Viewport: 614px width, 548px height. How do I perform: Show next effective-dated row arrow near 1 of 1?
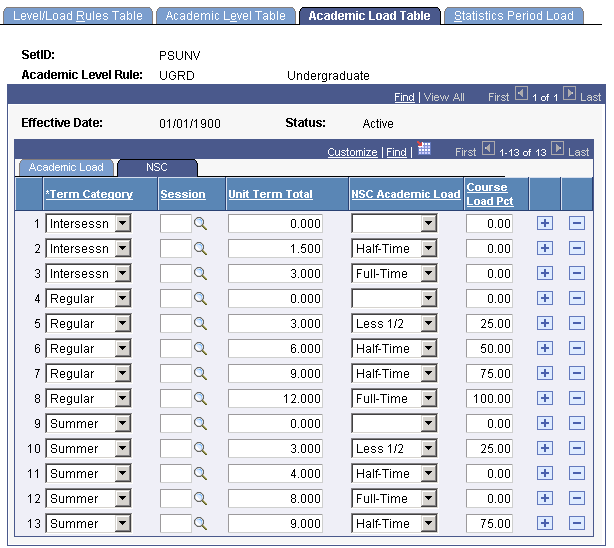[x=569, y=94]
